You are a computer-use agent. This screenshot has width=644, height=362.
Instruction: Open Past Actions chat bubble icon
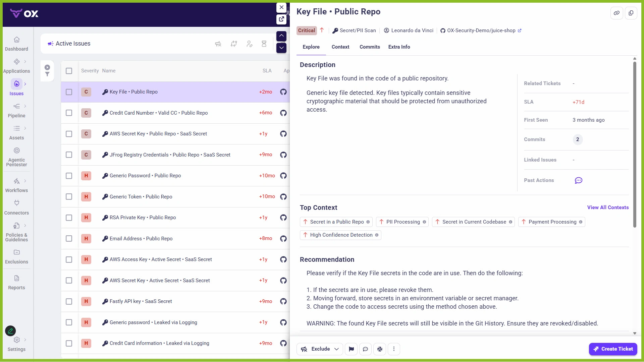(578, 180)
